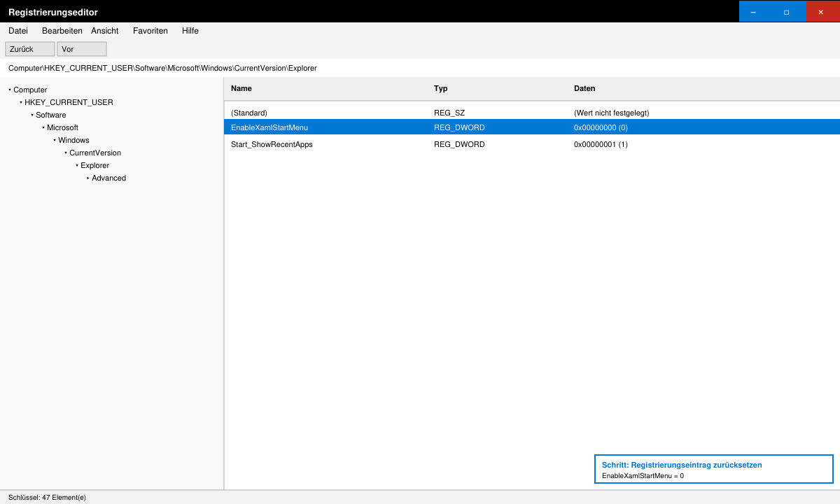Collapse the CurrentVersion node arrow

(x=66, y=153)
